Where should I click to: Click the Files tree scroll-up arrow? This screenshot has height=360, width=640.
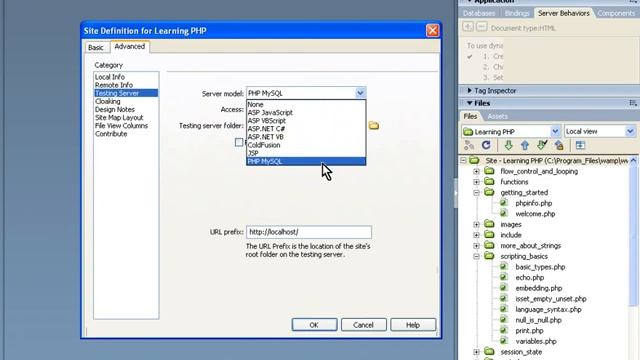click(633, 160)
